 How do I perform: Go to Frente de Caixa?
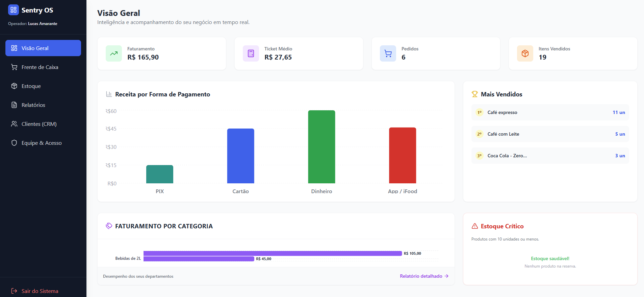43,67
